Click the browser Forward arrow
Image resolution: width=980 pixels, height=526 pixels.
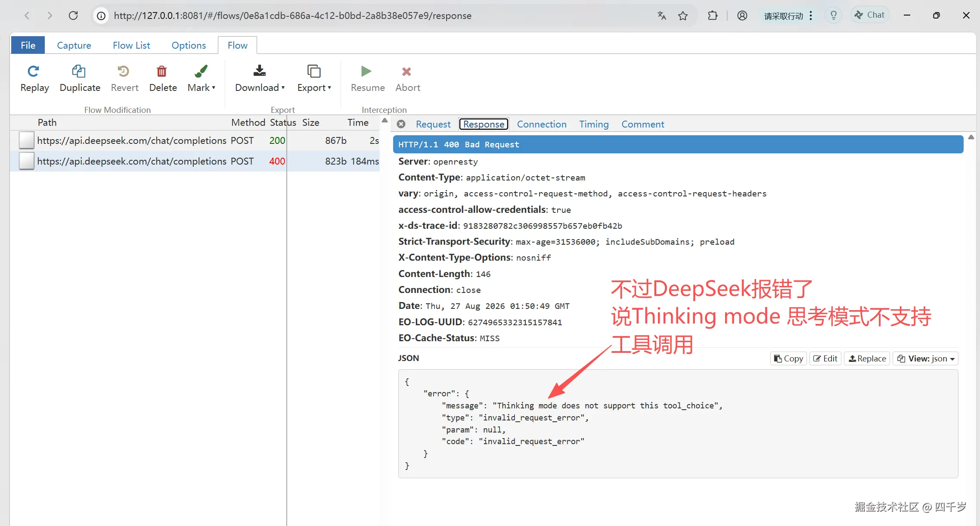pos(50,16)
